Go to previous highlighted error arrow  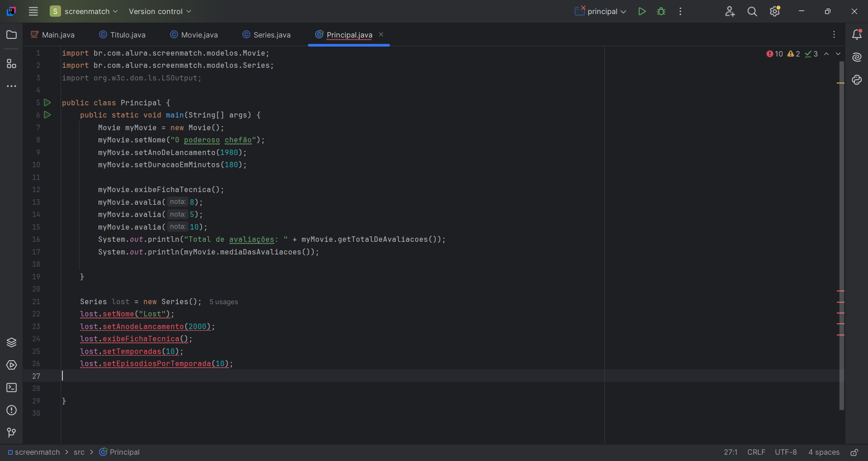(x=826, y=54)
